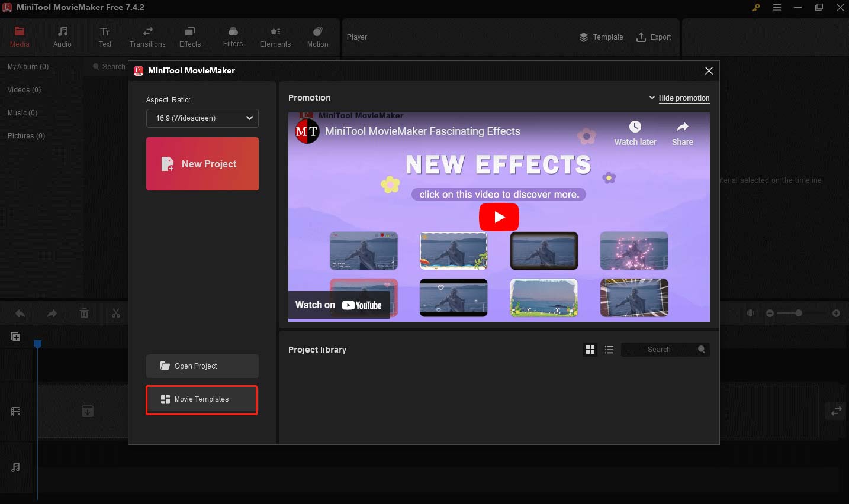Viewport: 849px width, 504px height.
Task: Click the New Project button
Action: click(202, 164)
